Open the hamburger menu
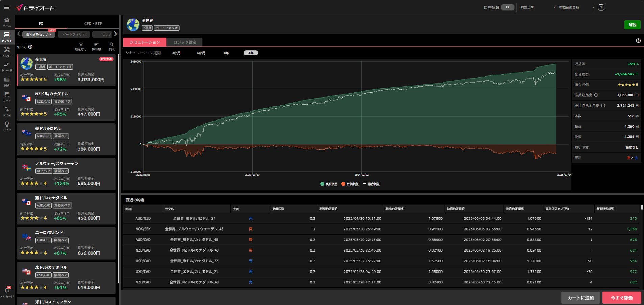Image resolution: width=644 pixels, height=305 pixels. click(x=7, y=7)
